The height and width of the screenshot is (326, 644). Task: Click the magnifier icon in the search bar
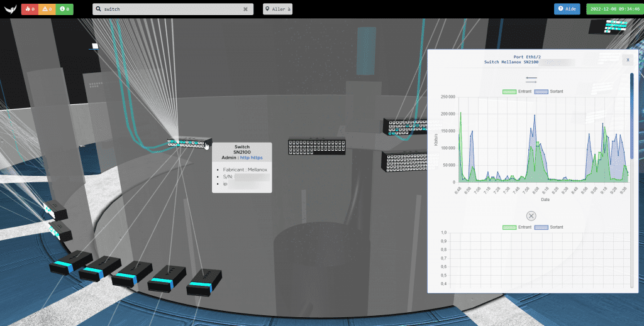(99, 9)
